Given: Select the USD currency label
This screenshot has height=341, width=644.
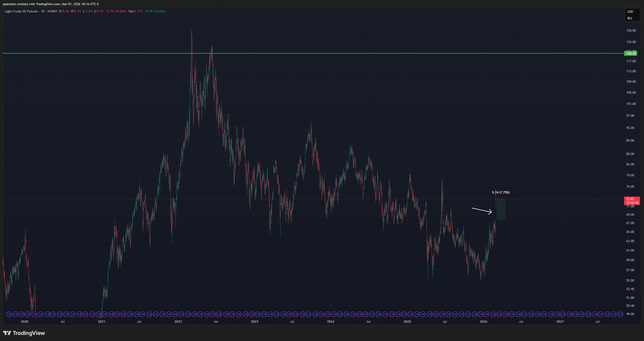Looking at the screenshot, I should pos(630,11).
